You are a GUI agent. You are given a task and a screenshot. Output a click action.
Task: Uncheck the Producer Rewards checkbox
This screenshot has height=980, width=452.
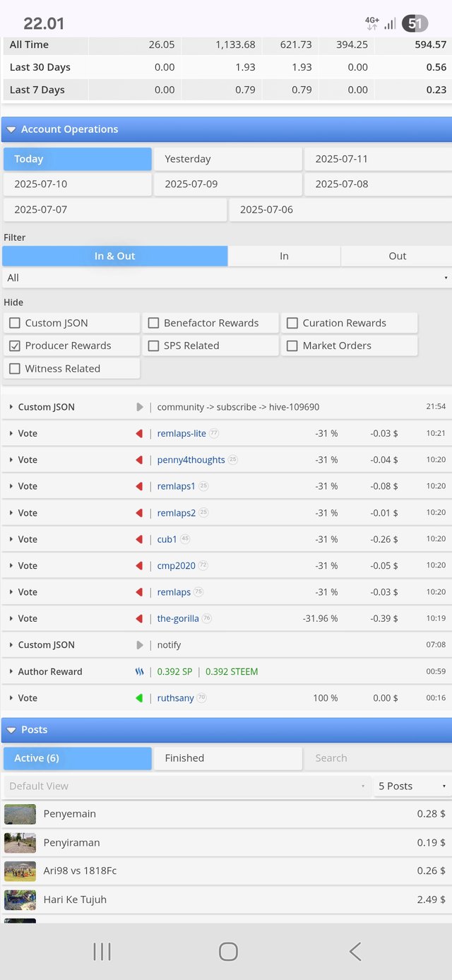pos(15,346)
